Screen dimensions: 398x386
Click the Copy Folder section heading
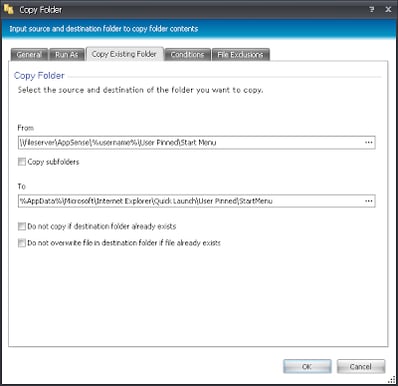coord(39,76)
